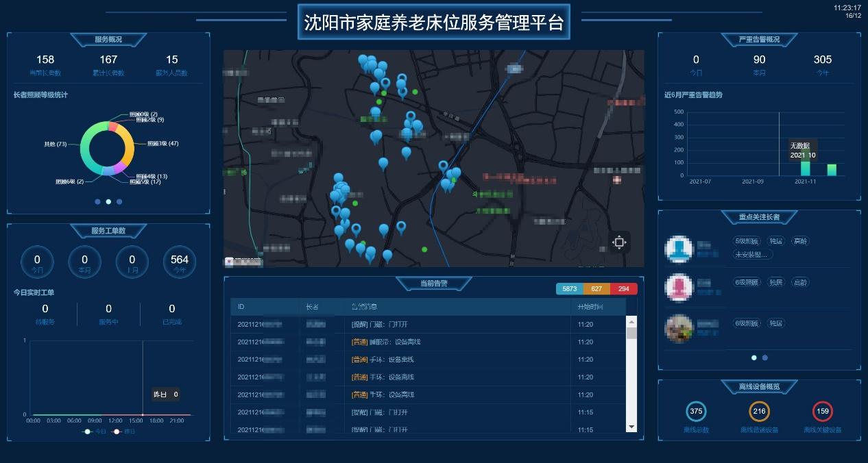This screenshot has height=463, width=868.
Task: Toggle the 昨日 legend under the work order chart
Action: pos(124,431)
